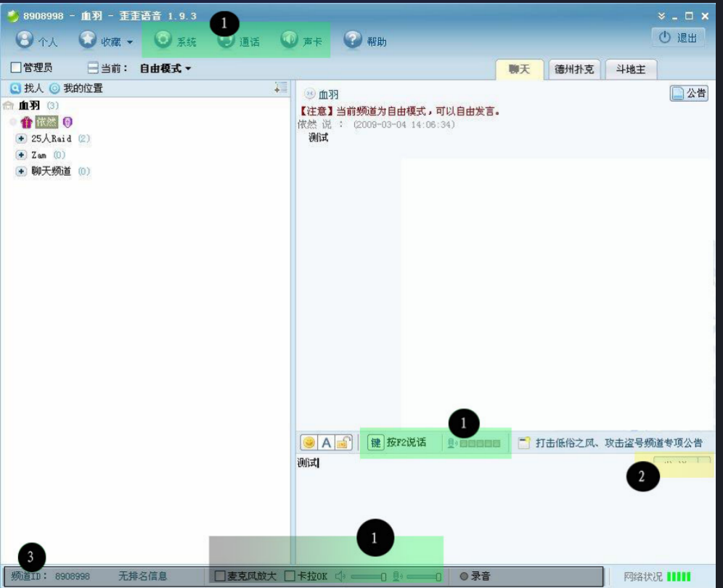723x588 pixels.
Task: Toggle the 管理员 checkbox
Action: point(16,68)
